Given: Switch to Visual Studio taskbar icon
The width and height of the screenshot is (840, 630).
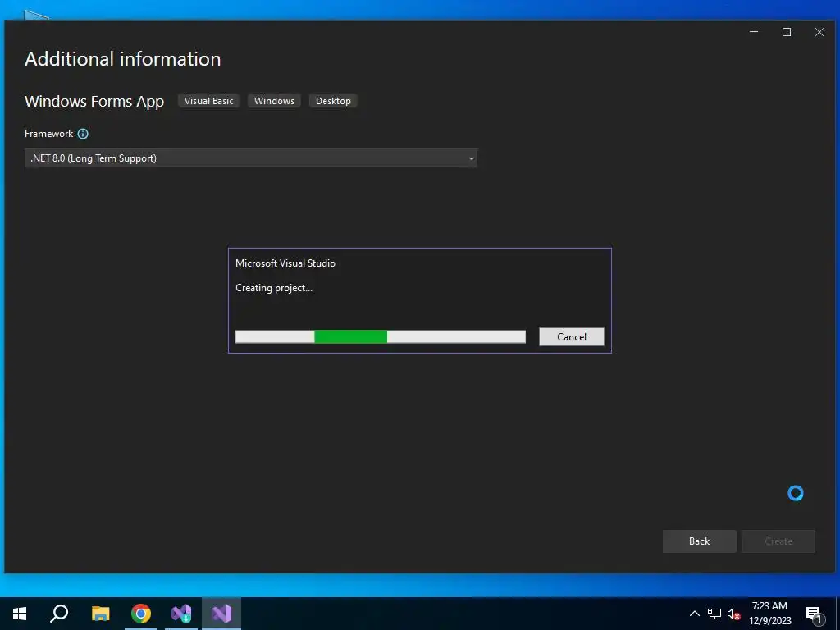Looking at the screenshot, I should pyautogui.click(x=221, y=614).
